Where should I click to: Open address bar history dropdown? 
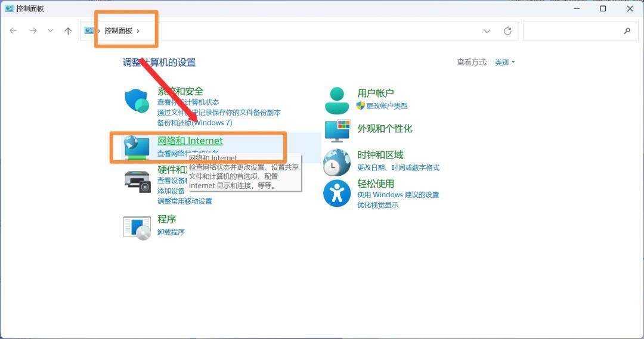click(487, 31)
